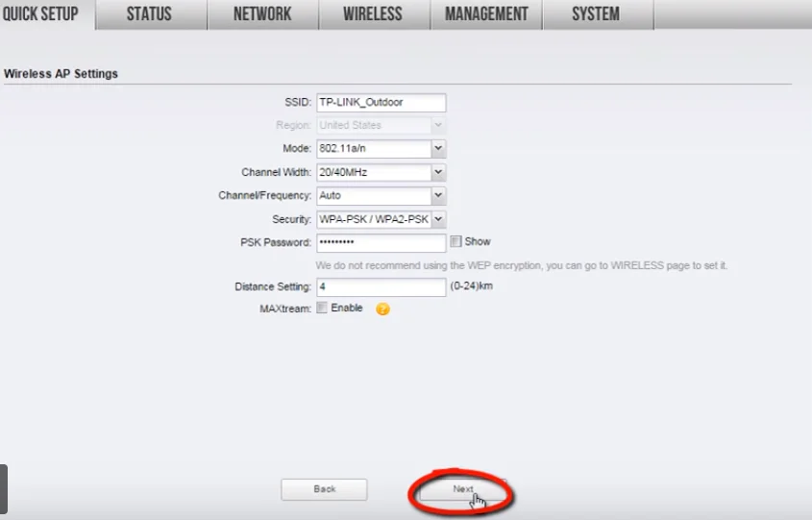Open the Channel/Frequency dropdown
The width and height of the screenshot is (812, 520).
(x=381, y=196)
